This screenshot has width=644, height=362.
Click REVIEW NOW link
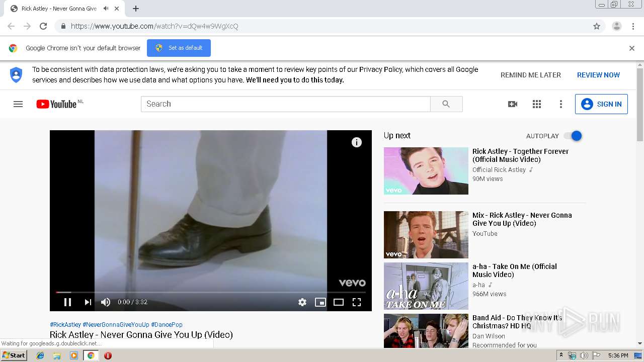click(x=598, y=75)
